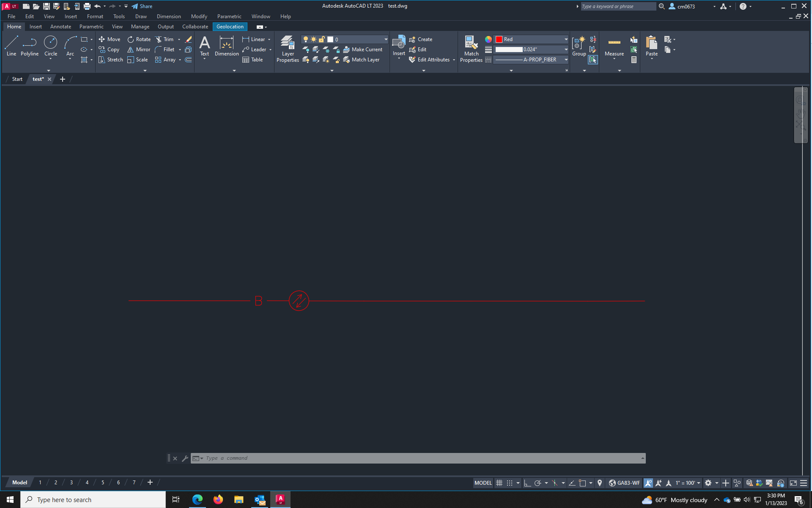The height and width of the screenshot is (508, 812).
Task: Open the linetype dropdown showing A-PROP_FIBER
Action: [x=566, y=60]
